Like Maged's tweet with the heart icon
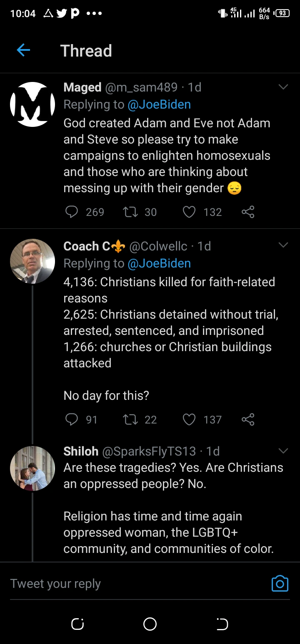This screenshot has height=644, width=300. (189, 212)
